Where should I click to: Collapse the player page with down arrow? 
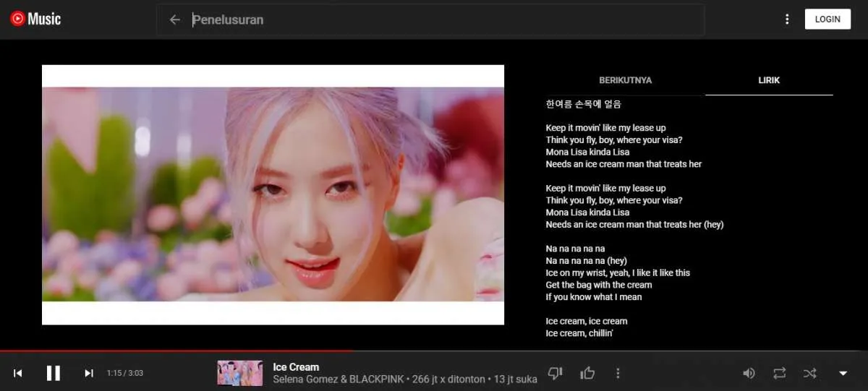point(843,373)
